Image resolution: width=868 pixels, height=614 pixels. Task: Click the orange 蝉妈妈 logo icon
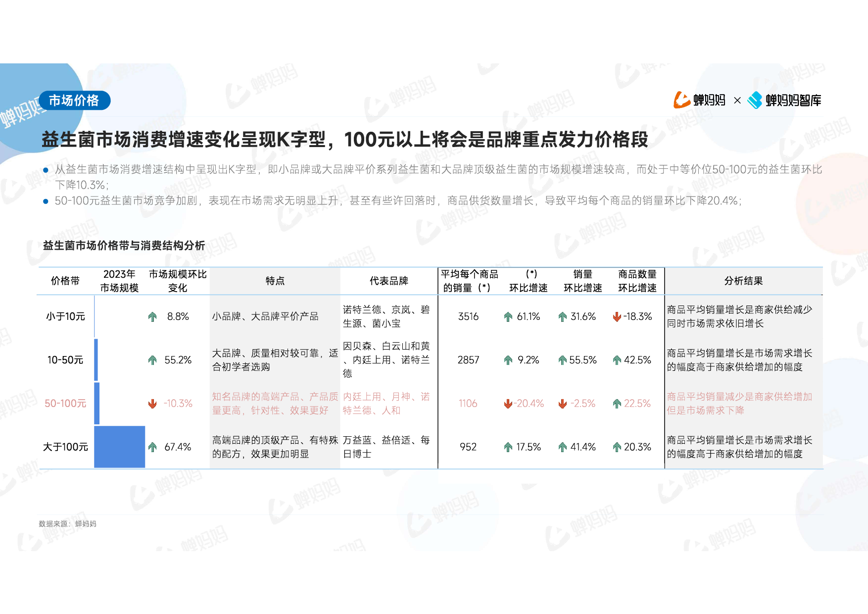[681, 100]
